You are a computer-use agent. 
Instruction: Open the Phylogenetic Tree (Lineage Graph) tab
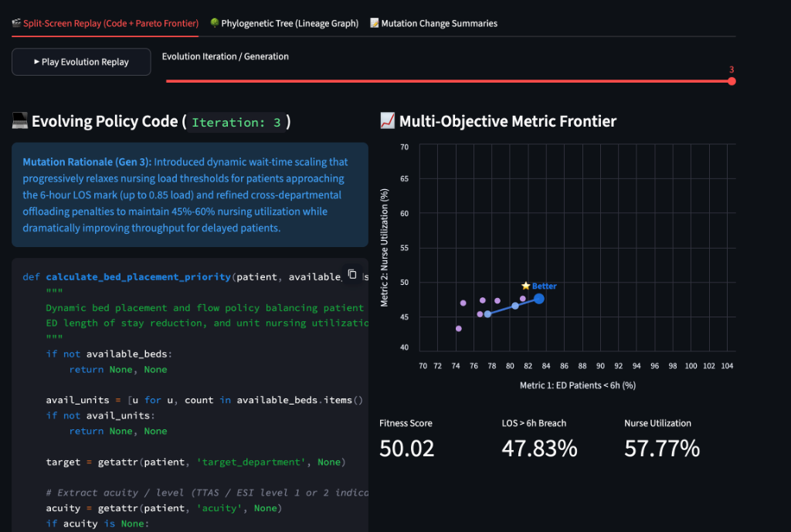pyautogui.click(x=284, y=23)
